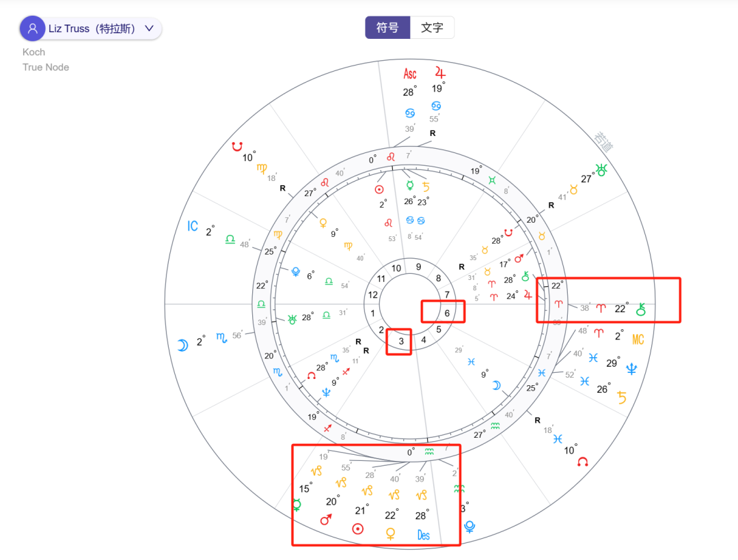Click the Koch house system label
738x560 pixels.
coord(33,52)
